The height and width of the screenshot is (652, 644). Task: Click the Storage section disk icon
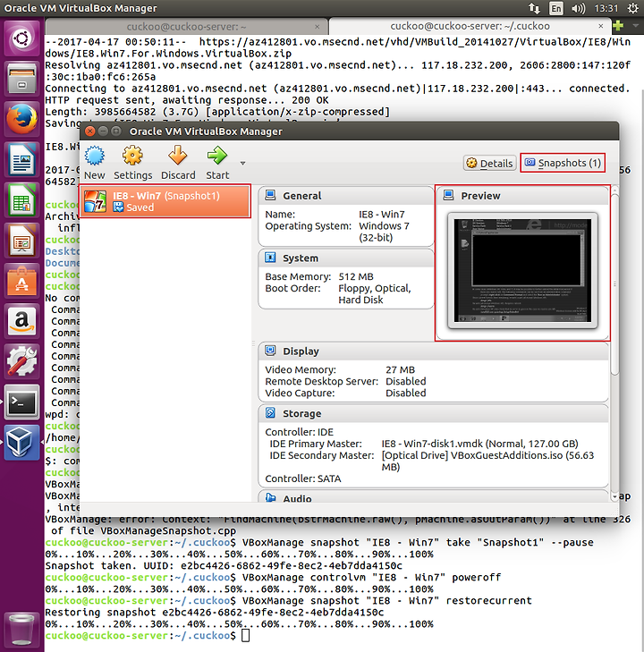pos(271,413)
